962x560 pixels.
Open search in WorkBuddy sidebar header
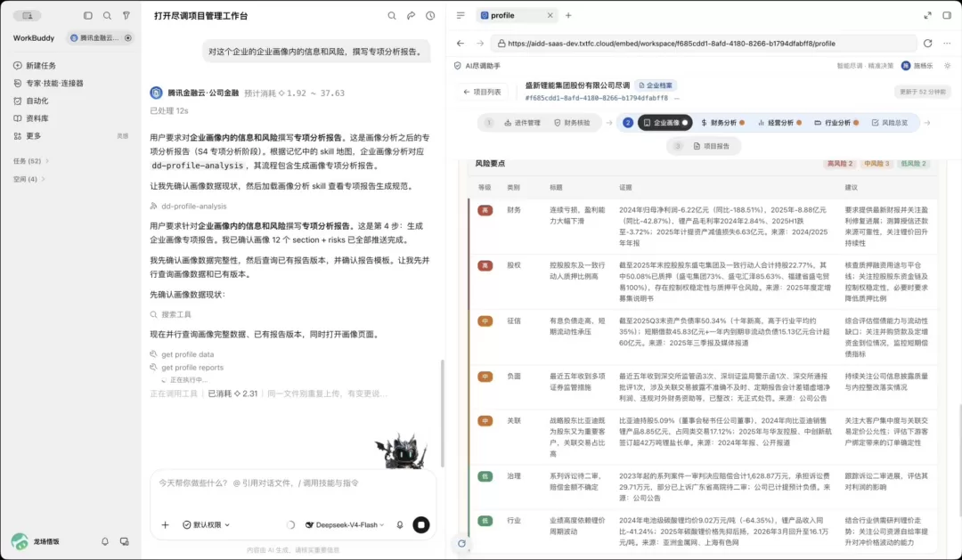click(x=108, y=15)
